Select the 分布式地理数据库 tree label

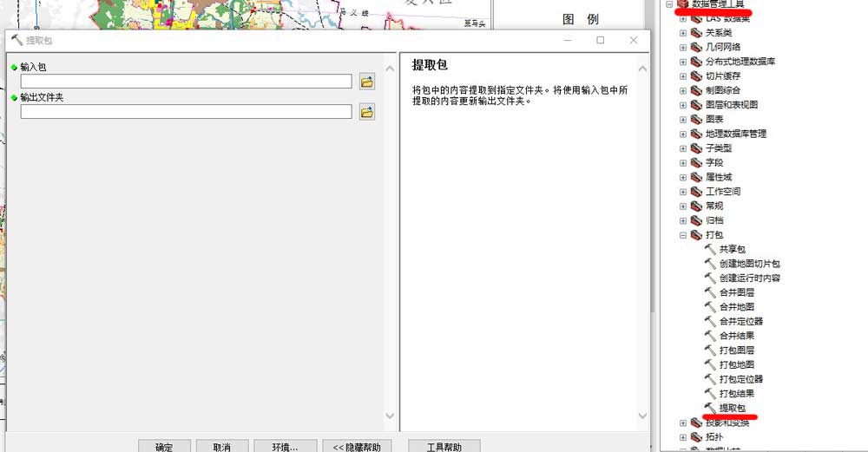pyautogui.click(x=740, y=62)
